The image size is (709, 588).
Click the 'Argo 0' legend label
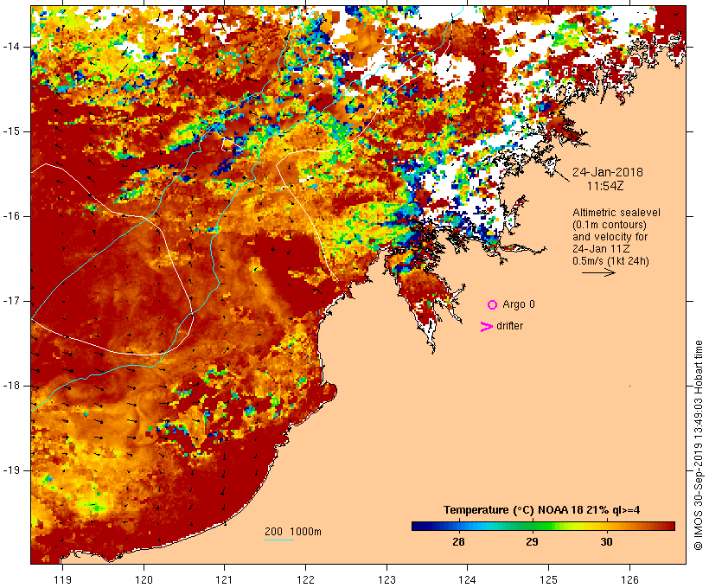519,304
